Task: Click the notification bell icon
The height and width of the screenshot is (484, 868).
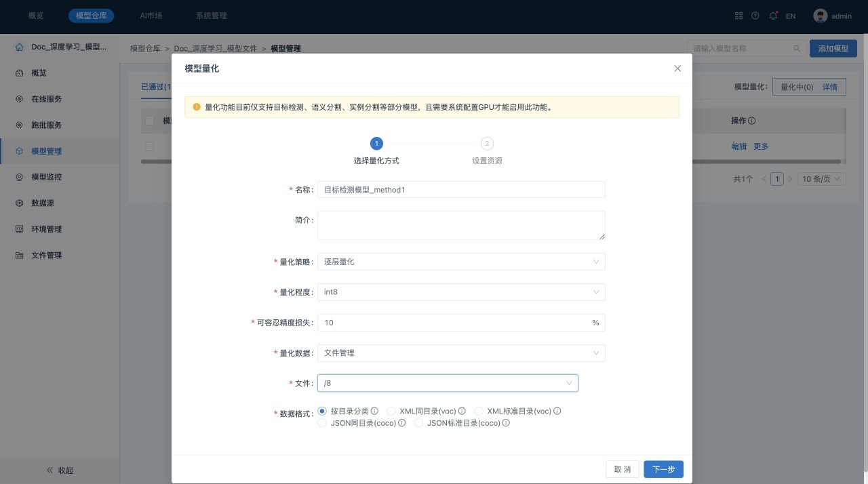Action: tap(773, 16)
